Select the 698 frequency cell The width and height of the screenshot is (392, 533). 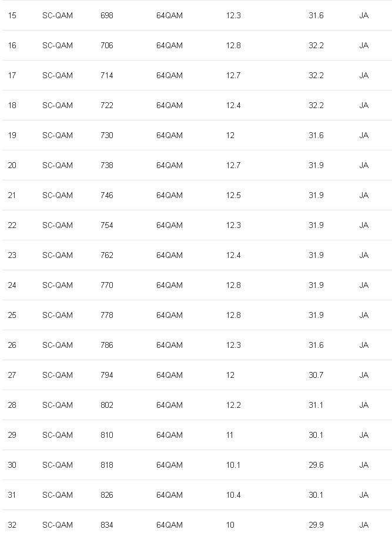(107, 15)
